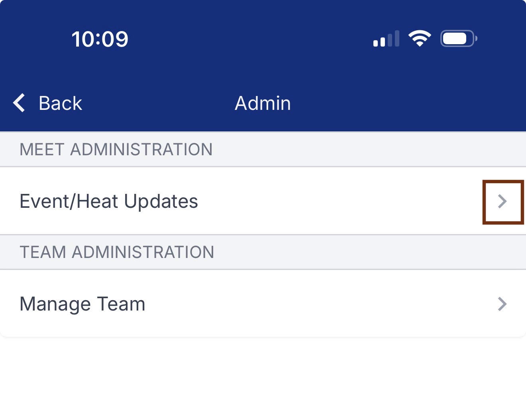The image size is (526, 420).
Task: Tap the back chevron arrow icon
Action: pos(19,103)
